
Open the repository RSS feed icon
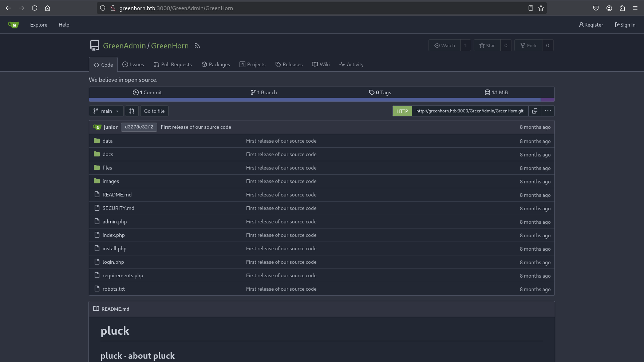tap(197, 46)
